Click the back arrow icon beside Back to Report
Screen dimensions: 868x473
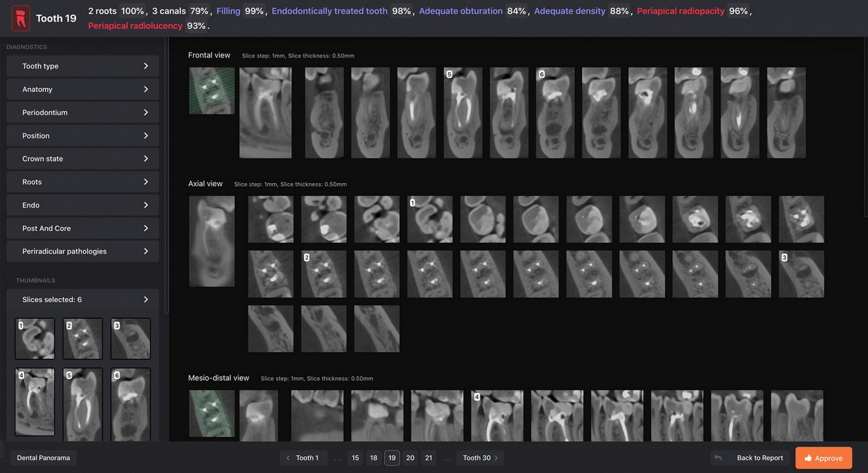(718, 458)
